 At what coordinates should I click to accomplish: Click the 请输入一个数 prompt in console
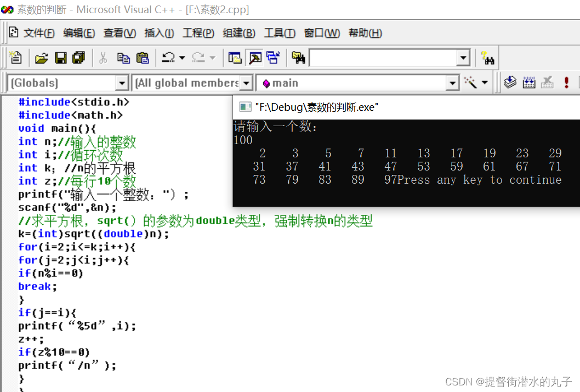click(275, 127)
